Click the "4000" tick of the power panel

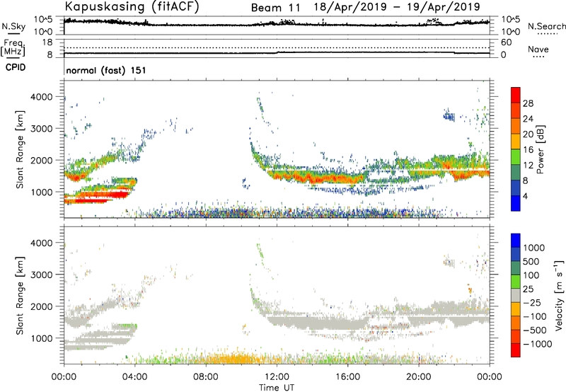(42, 97)
